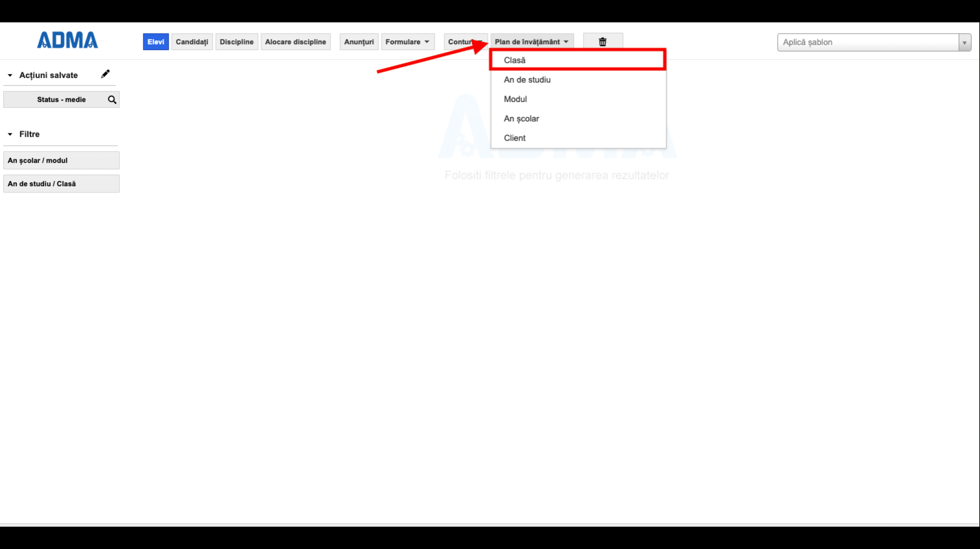This screenshot has width=980, height=549.
Task: Open the Aplică șablon dropdown arrow
Action: 964,43
